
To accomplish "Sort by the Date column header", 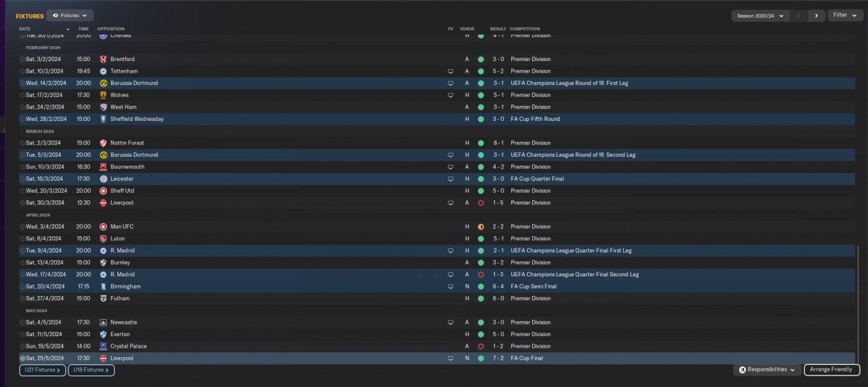I will 25,29.
